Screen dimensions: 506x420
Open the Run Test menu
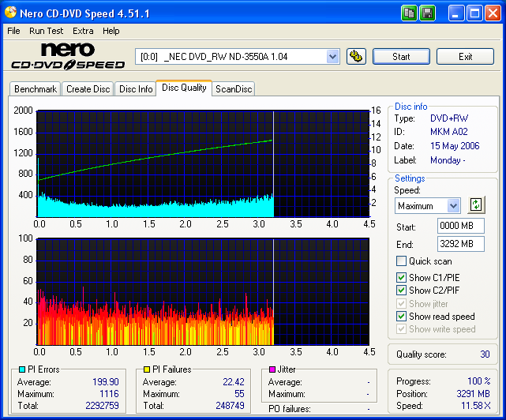click(x=47, y=31)
